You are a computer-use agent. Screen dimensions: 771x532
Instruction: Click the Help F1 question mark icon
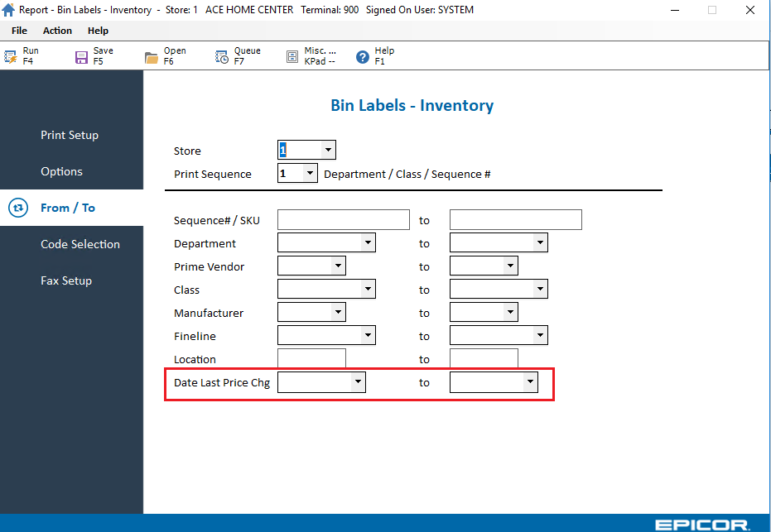pos(362,57)
